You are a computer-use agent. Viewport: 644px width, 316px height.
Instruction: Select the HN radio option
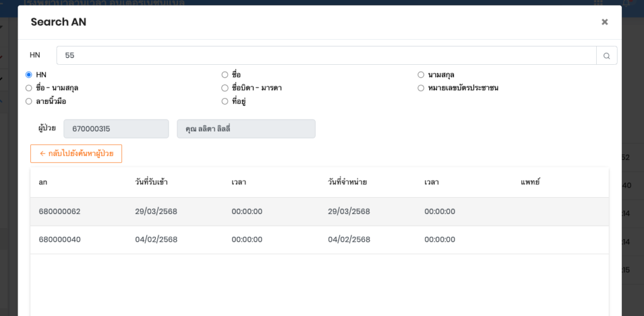(x=29, y=75)
